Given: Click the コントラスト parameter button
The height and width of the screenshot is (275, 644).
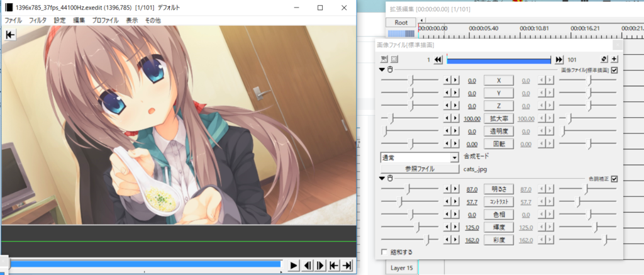Looking at the screenshot, I should (499, 202).
